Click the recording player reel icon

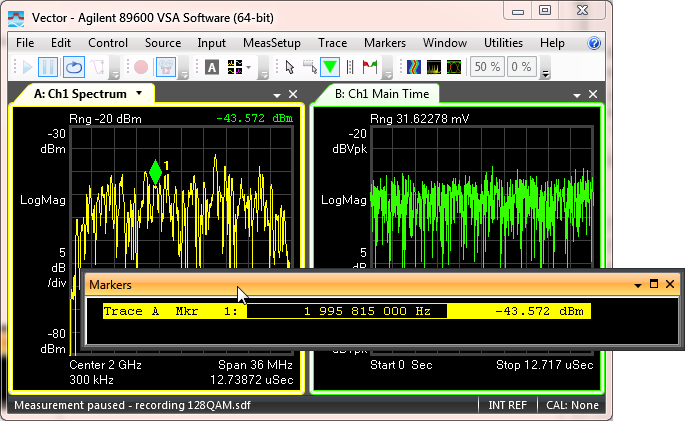(166, 67)
